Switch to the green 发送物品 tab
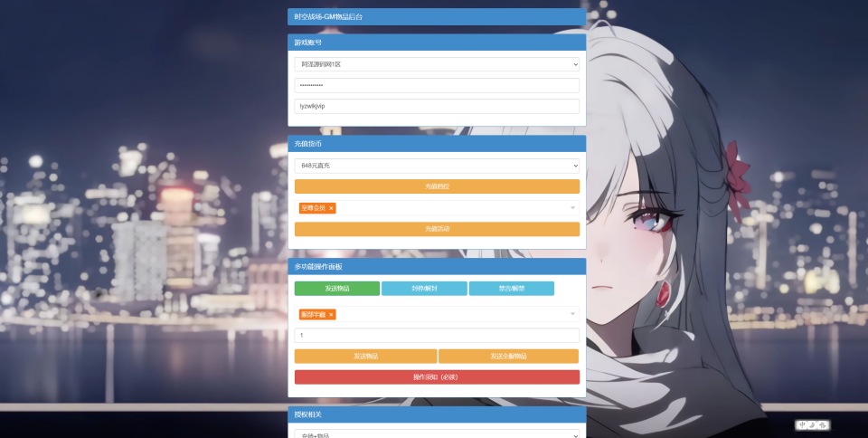The height and width of the screenshot is (438, 868). (x=336, y=289)
